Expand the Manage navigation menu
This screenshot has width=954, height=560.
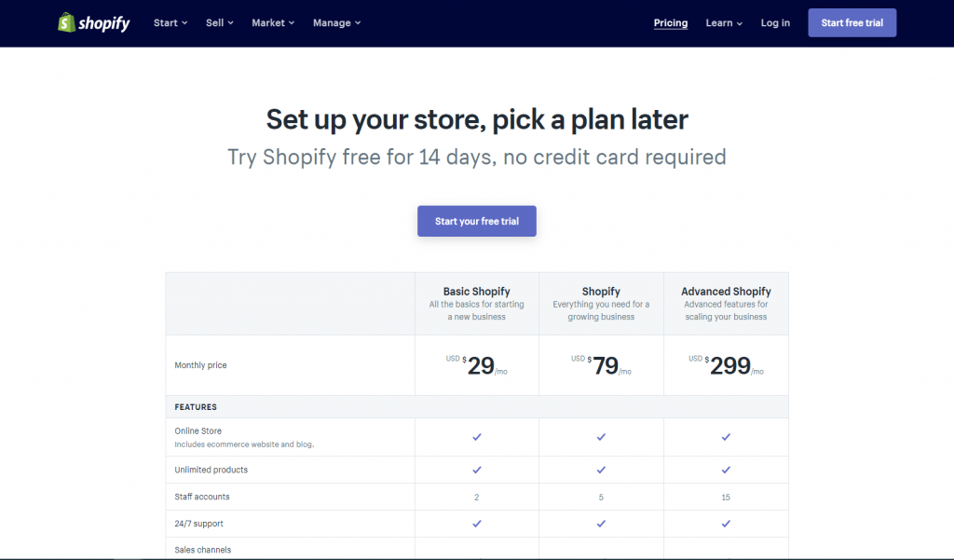click(x=337, y=22)
